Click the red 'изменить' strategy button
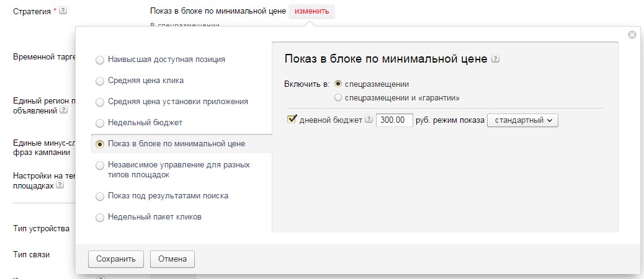Image resolution: width=644 pixels, height=279 pixels. pyautogui.click(x=311, y=11)
